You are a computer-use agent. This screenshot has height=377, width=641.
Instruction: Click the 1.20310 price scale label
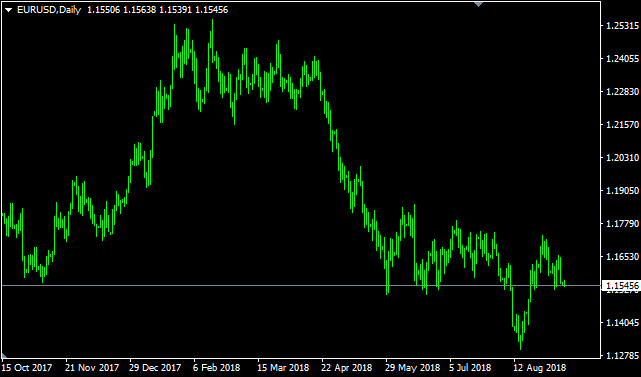coord(622,157)
